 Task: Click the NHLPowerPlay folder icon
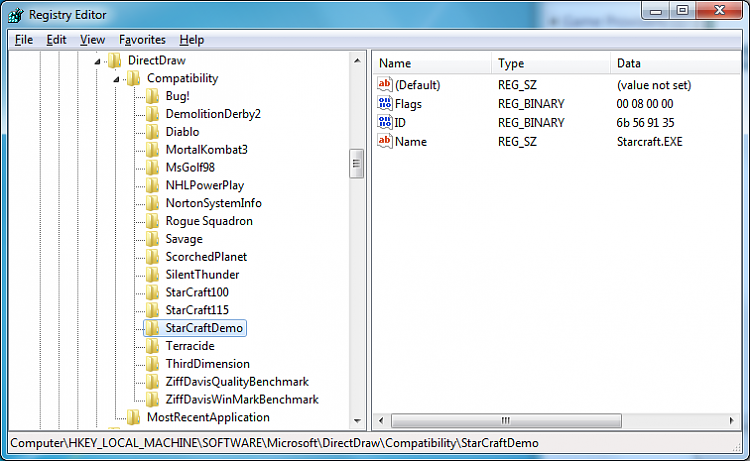pos(152,186)
